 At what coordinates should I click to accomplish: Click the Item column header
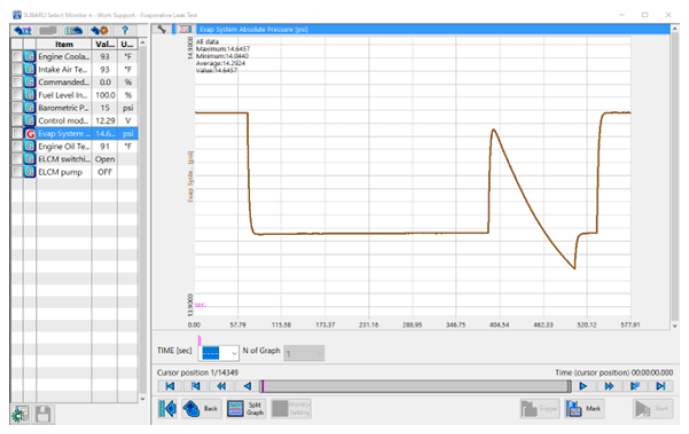(x=63, y=45)
